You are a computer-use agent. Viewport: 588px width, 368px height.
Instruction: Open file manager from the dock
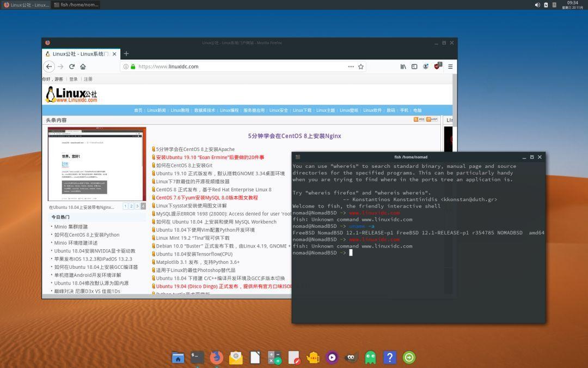177,357
